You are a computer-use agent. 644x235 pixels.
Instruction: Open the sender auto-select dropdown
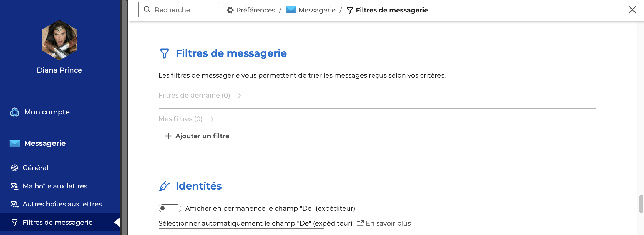241,232
